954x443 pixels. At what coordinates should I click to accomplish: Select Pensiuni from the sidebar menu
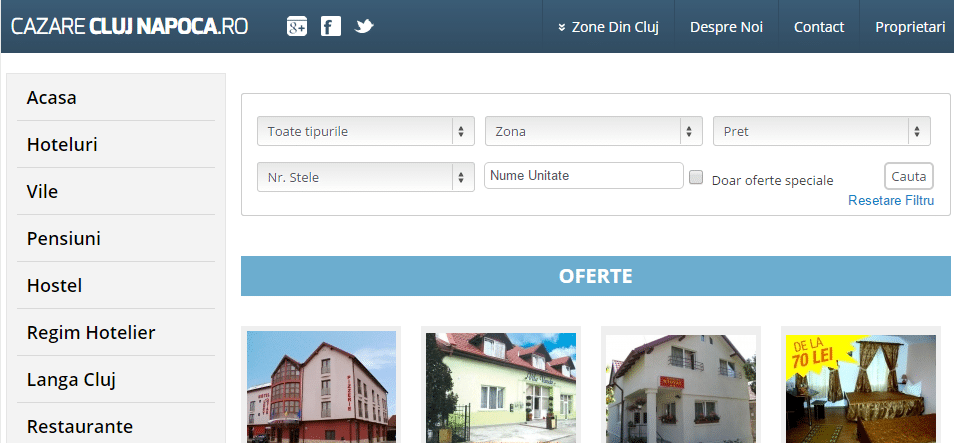click(x=64, y=239)
